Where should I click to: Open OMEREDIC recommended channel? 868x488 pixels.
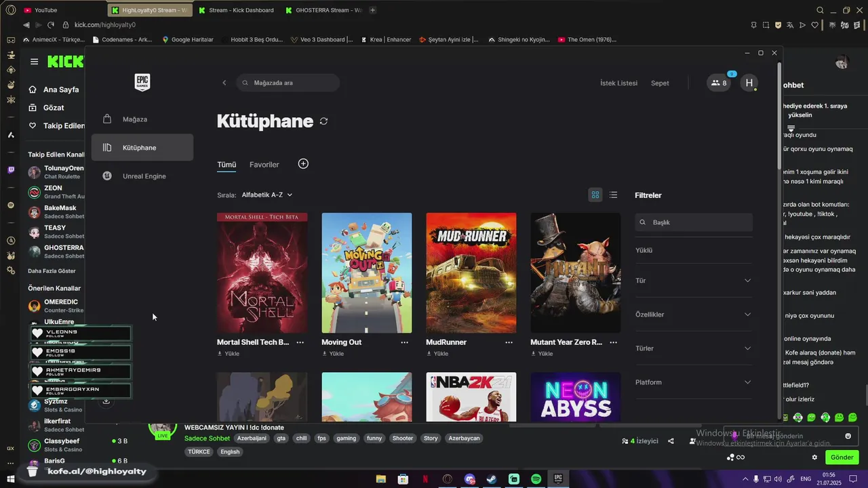(x=56, y=306)
